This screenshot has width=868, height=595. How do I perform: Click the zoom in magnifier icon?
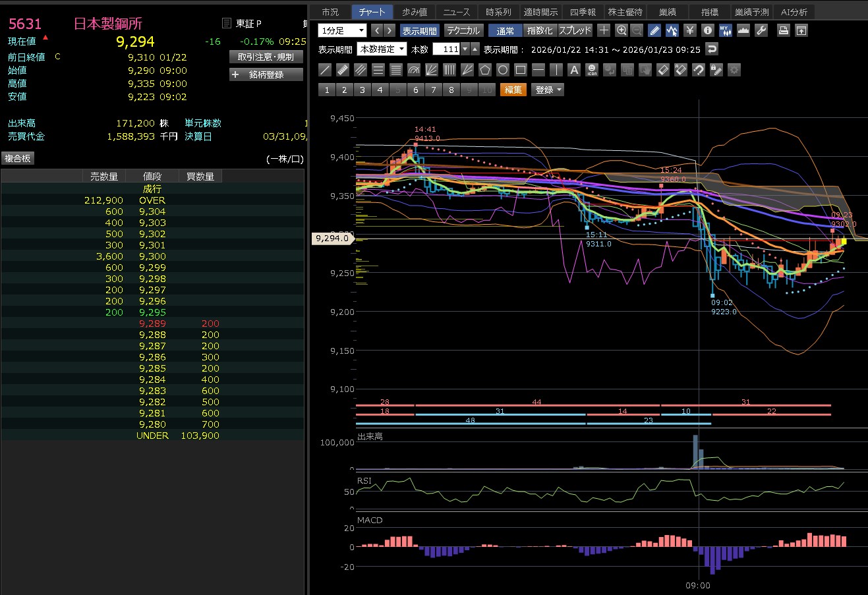(621, 30)
